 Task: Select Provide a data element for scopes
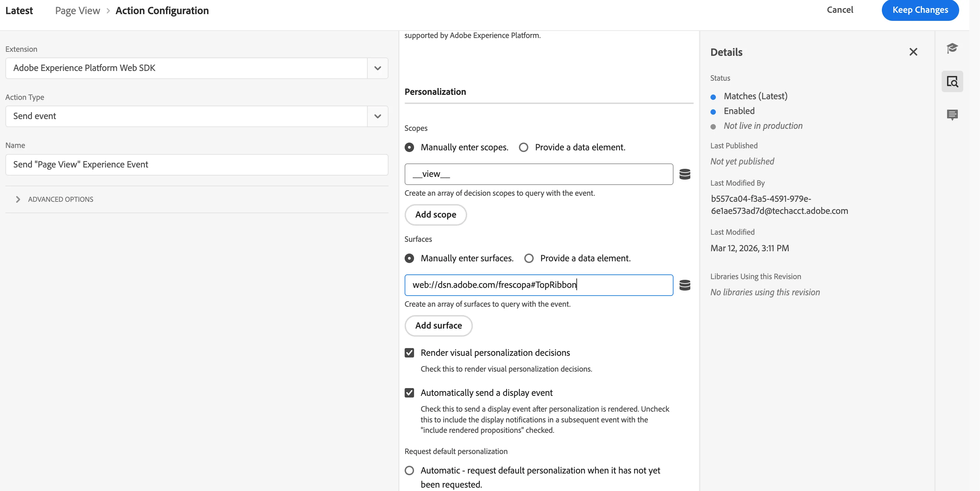[x=524, y=147]
